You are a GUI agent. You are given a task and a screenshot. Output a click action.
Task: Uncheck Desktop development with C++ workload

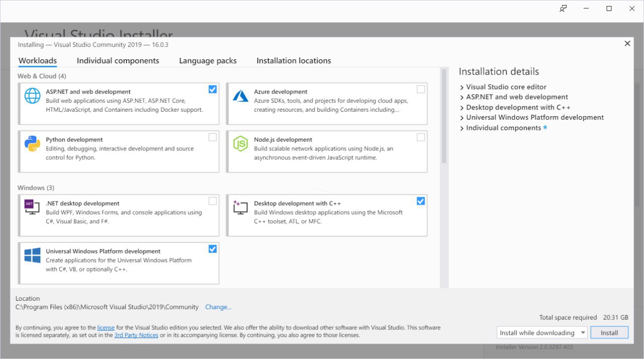point(421,201)
